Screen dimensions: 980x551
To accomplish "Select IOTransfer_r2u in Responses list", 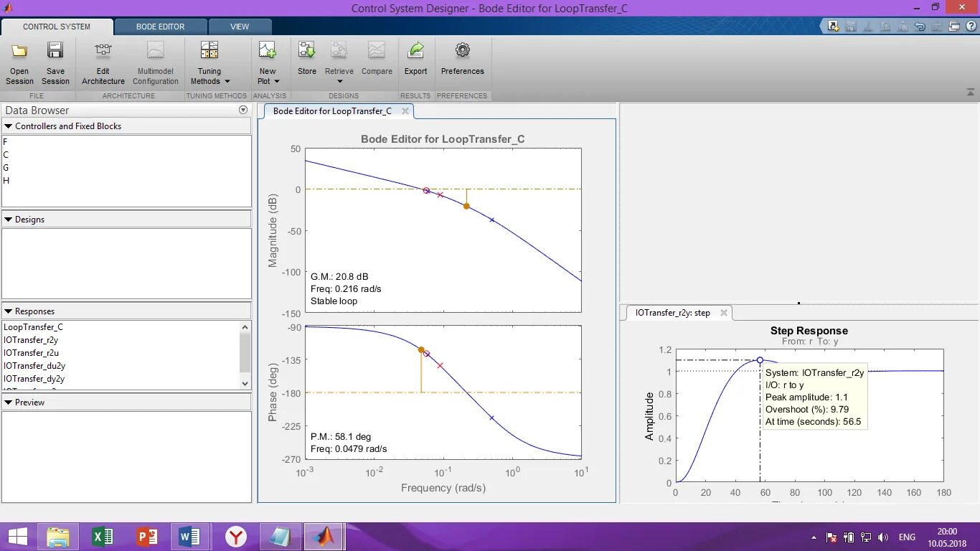I will tap(121, 353).
